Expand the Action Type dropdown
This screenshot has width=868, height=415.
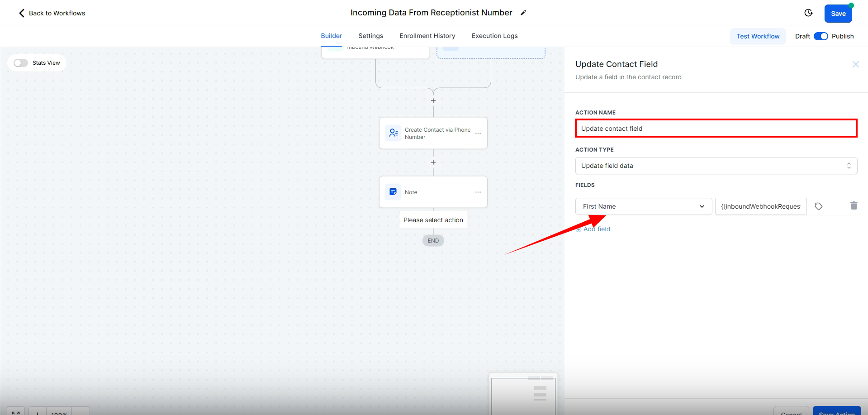(716, 166)
